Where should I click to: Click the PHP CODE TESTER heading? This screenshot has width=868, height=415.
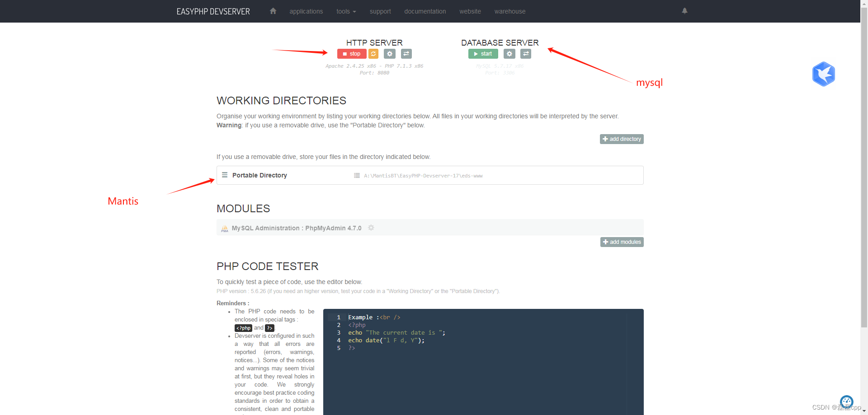click(x=267, y=266)
